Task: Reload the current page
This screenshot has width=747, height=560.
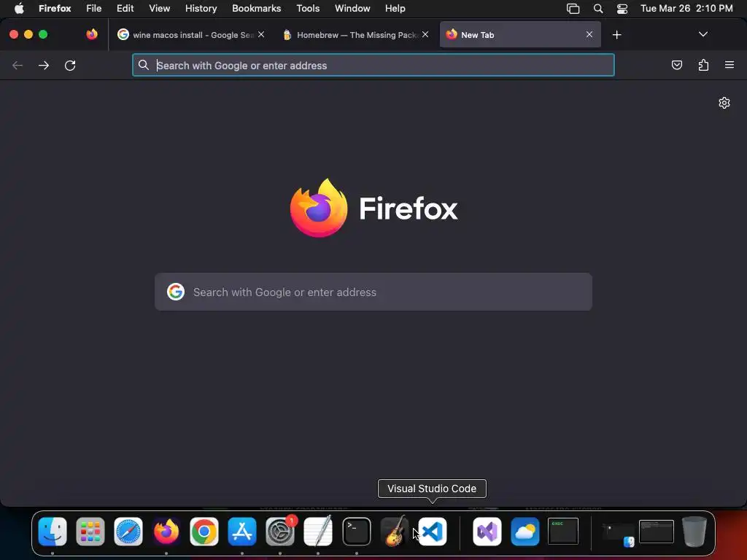Action: [x=70, y=65]
